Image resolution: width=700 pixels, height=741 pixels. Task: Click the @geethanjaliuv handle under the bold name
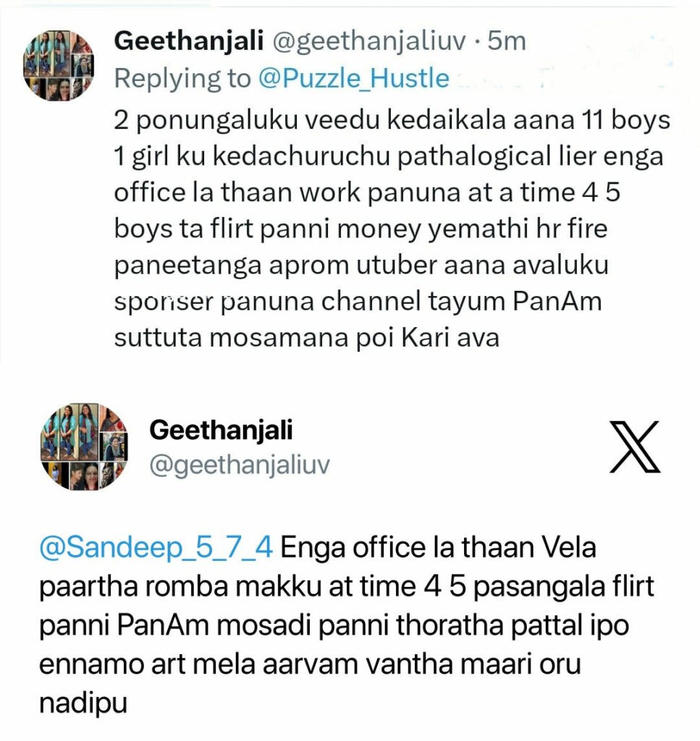click(x=239, y=465)
